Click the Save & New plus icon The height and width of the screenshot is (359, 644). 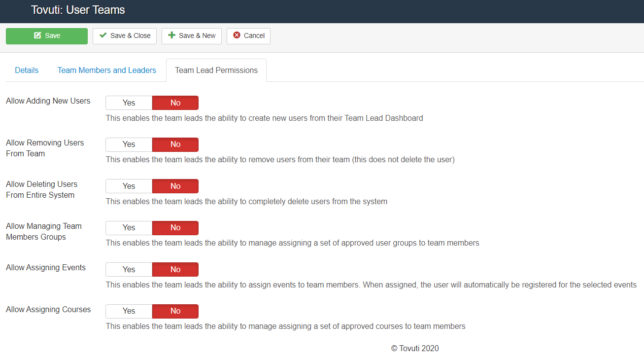(172, 36)
